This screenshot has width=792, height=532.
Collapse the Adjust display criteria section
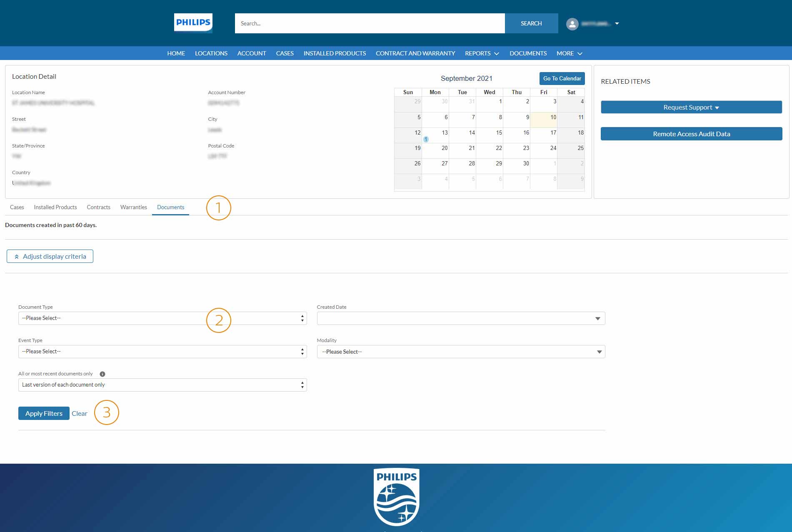(x=50, y=257)
